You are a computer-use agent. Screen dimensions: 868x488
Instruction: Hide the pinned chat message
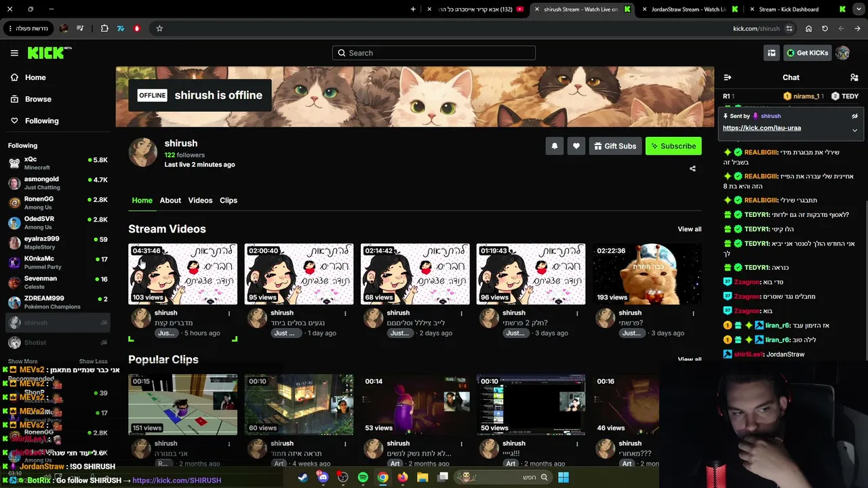pos(854,116)
